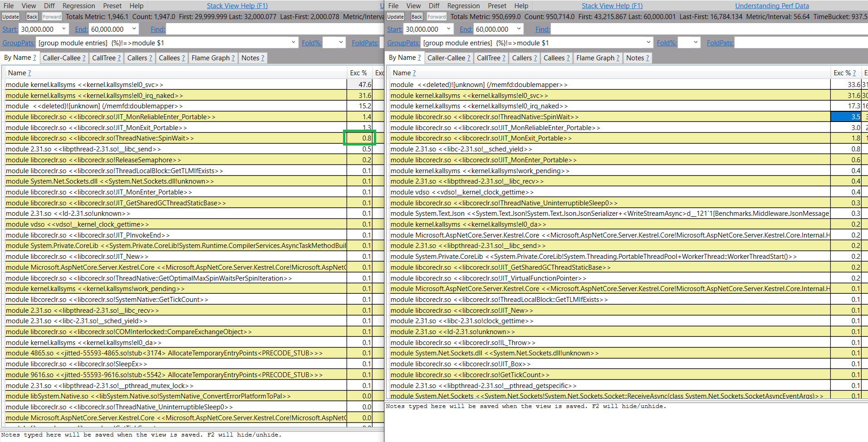Click the Find label link
This screenshot has height=442, width=868.
pyautogui.click(x=157, y=29)
